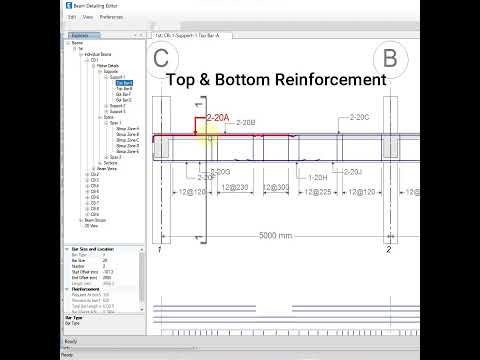
Task: Click the 12@225 stirrup spacing label
Action: point(318,192)
